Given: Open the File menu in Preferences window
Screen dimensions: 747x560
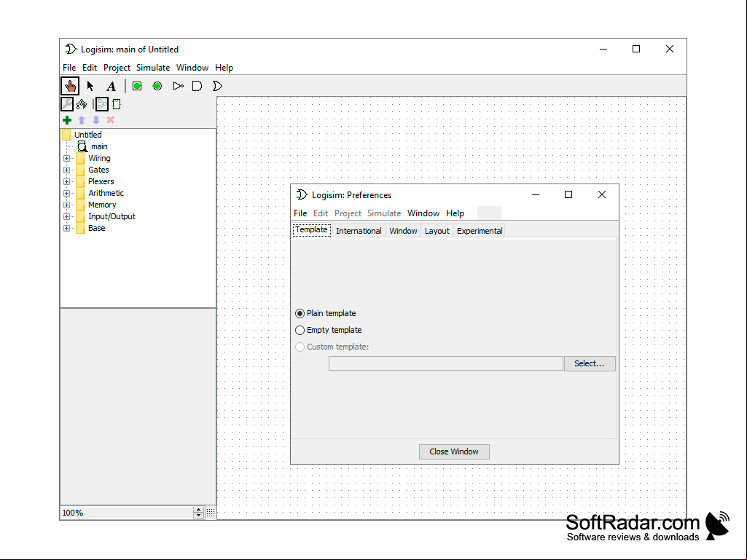Looking at the screenshot, I should 300,213.
